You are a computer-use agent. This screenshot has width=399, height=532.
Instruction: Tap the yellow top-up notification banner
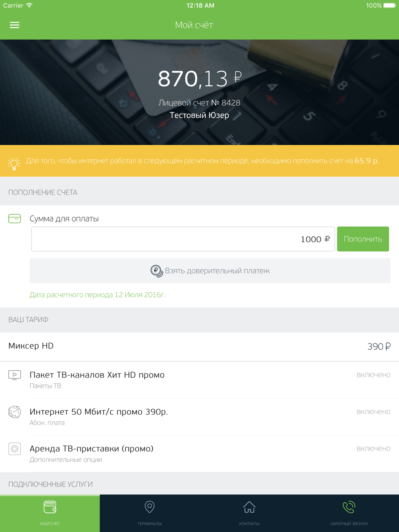pos(199,161)
